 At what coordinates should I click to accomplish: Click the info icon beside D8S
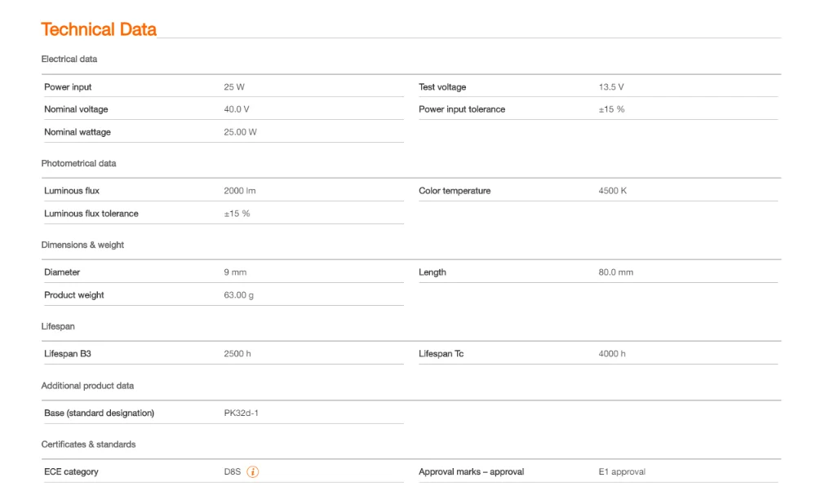tap(253, 471)
